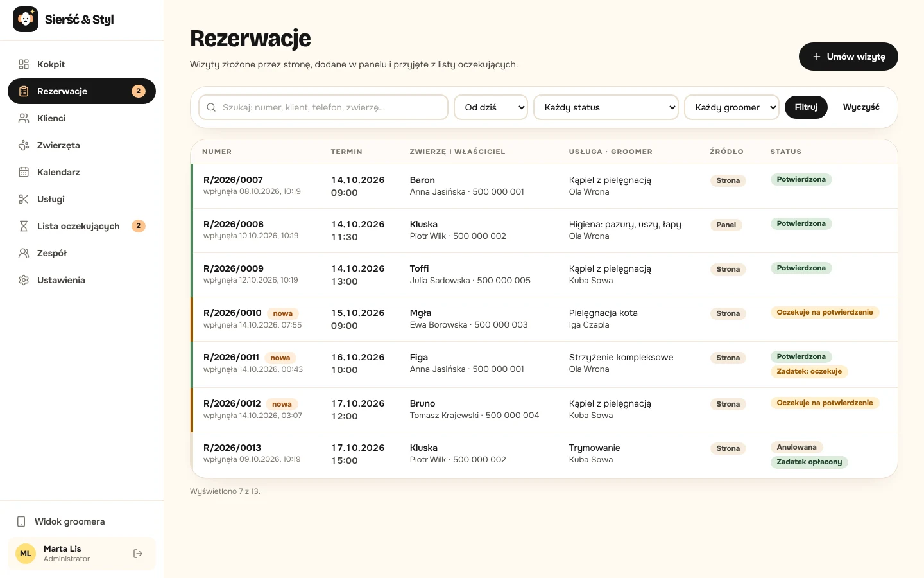Expand the Każdy status dropdown
Screen dimensions: 924x578
606,107
